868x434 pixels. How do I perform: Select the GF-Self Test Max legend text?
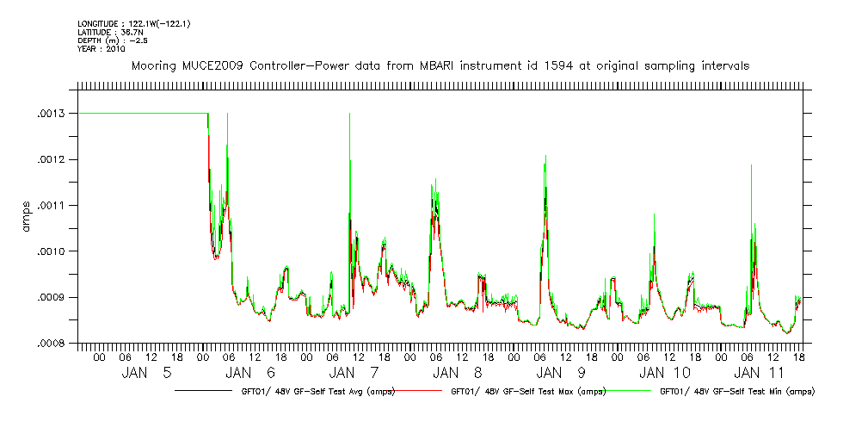pyautogui.click(x=527, y=392)
